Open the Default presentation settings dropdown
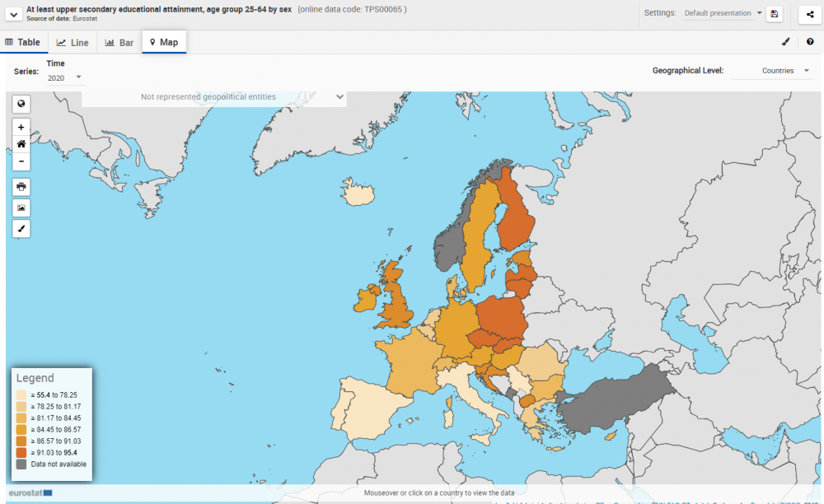Screen dimensions: 824x504 pos(723,13)
